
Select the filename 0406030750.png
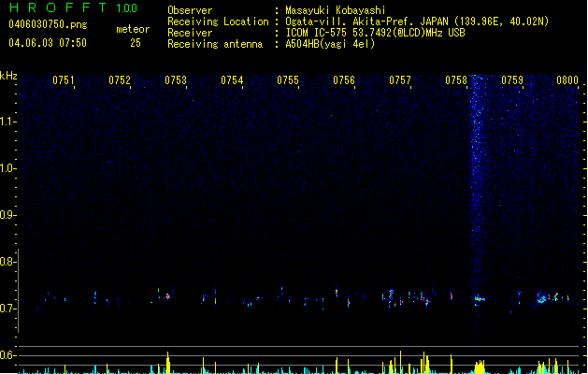point(48,24)
